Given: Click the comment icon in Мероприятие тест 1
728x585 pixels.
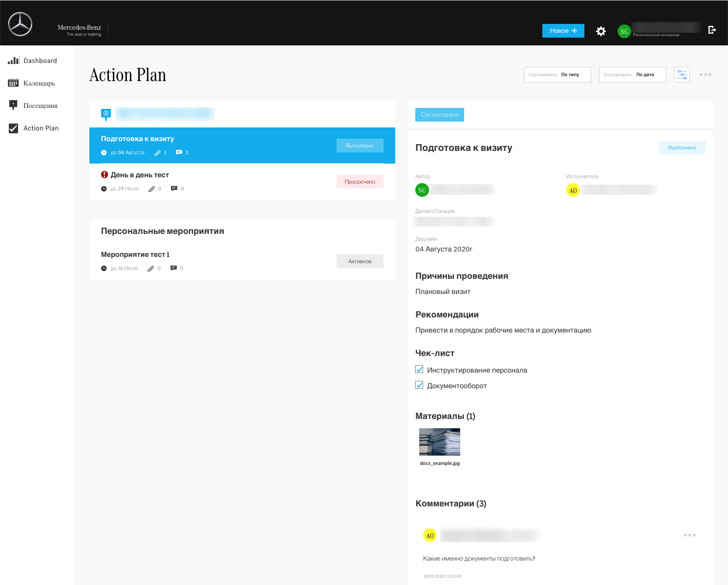Looking at the screenshot, I should (x=173, y=268).
